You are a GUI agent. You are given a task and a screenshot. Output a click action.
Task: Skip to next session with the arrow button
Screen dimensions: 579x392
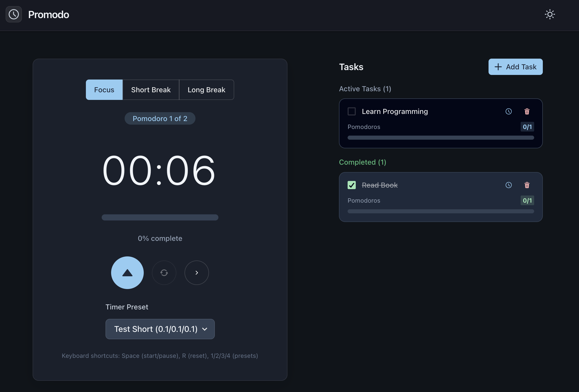click(x=196, y=273)
